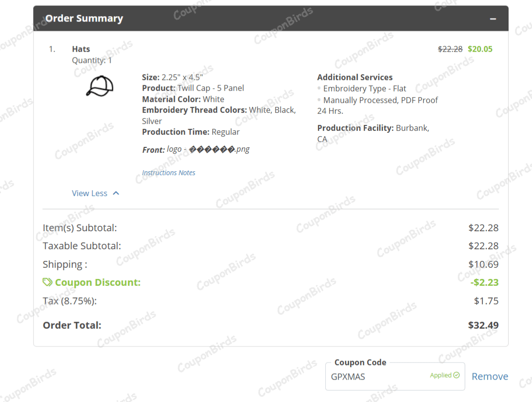This screenshot has height=402, width=532.
Task: Select the Hats product name
Action: [x=81, y=49]
